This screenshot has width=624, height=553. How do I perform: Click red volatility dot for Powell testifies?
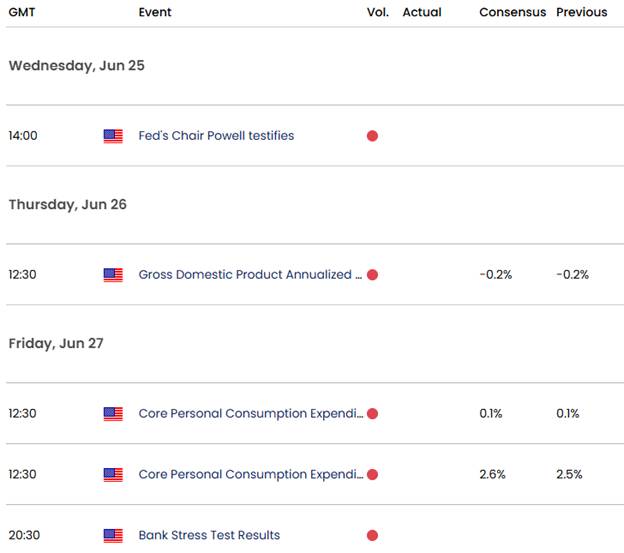[x=372, y=136]
